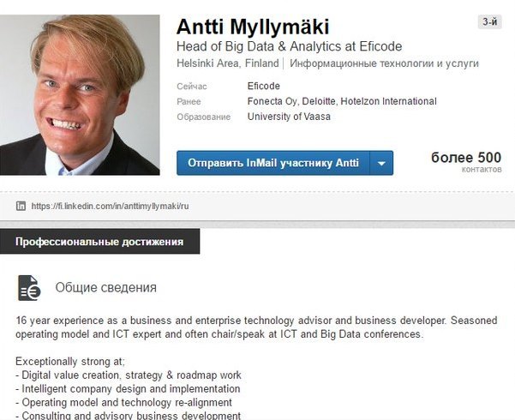Open Antti Myllymäki's profile photo
The width and height of the screenshot is (515, 420).
click(80, 93)
